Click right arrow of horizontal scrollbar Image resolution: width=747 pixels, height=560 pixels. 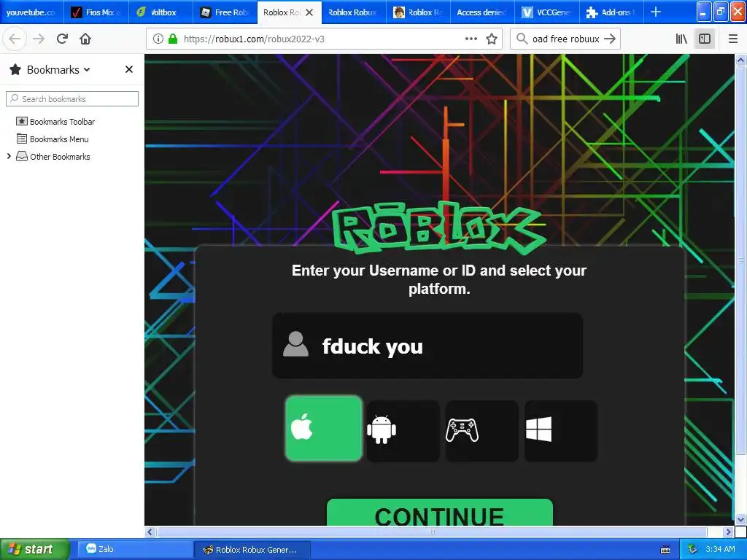coord(729,532)
